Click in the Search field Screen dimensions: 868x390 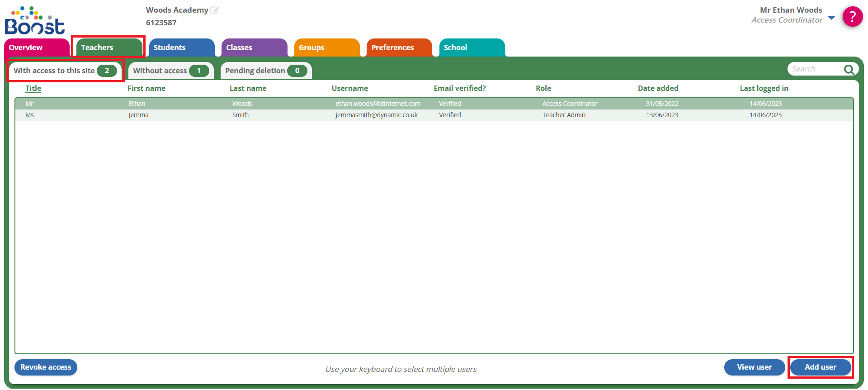815,69
